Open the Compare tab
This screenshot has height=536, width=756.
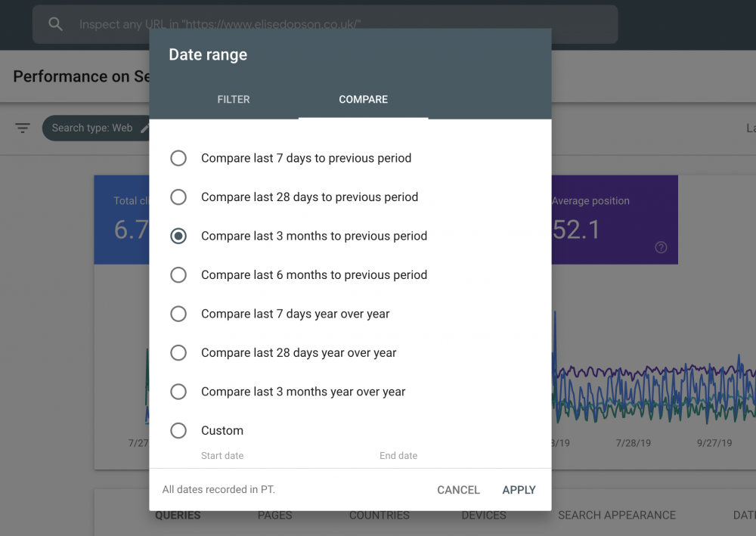[363, 99]
